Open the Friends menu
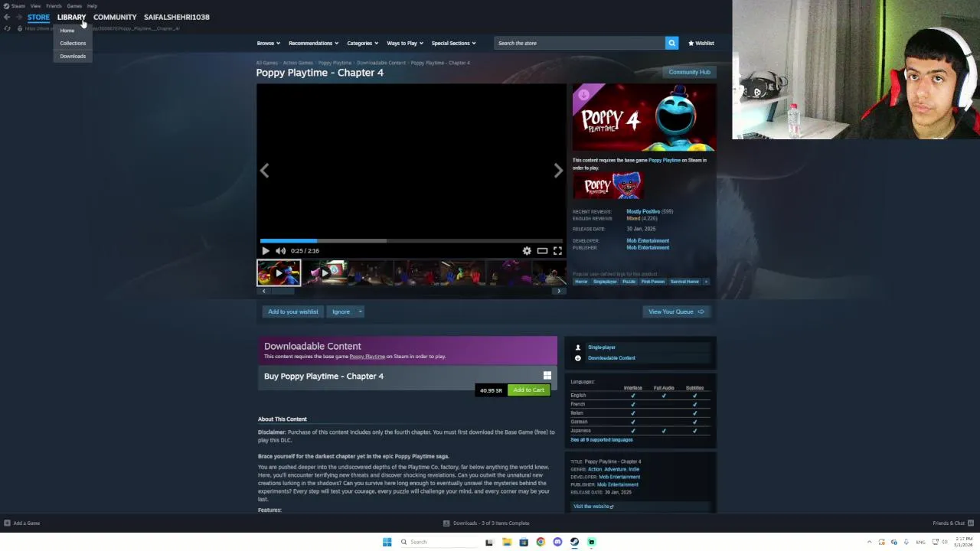This screenshot has width=980, height=551. (x=54, y=5)
